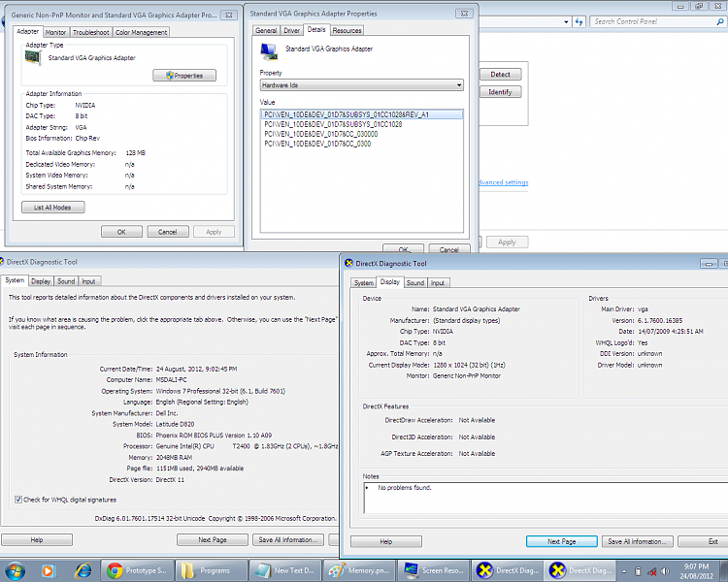Image resolution: width=728 pixels, height=582 pixels.
Task: Switch to second DirectX Diag taskbar button
Action: point(580,571)
